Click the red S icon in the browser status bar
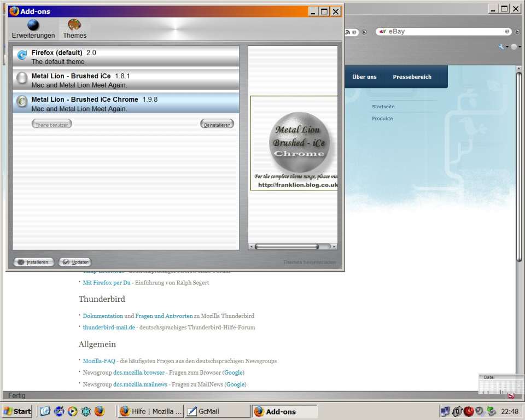Screen dimensions: 525x420 [511, 396]
